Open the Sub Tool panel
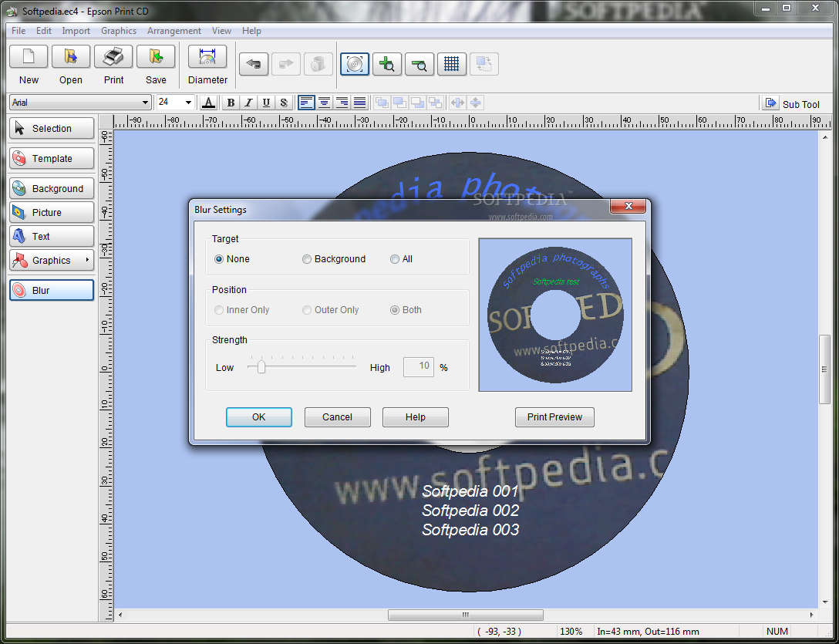The width and height of the screenshot is (839, 644). coord(792,103)
